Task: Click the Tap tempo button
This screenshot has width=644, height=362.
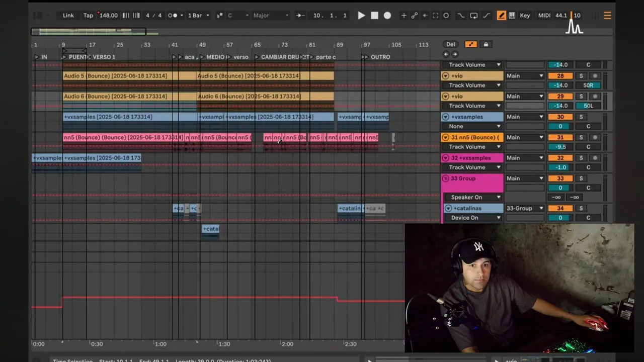Action: 88,16
